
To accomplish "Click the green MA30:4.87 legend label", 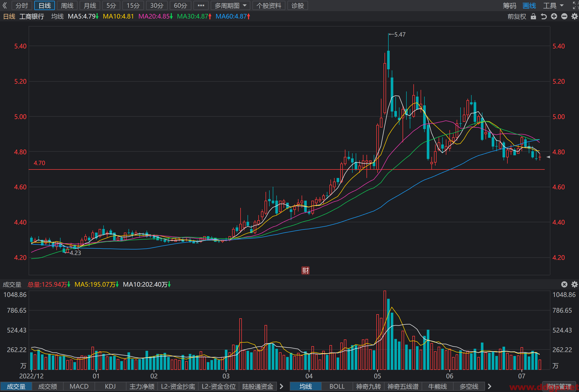I will point(194,16).
